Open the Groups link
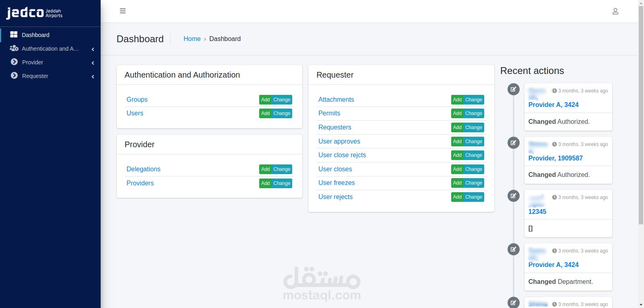The height and width of the screenshot is (308, 644). [137, 99]
